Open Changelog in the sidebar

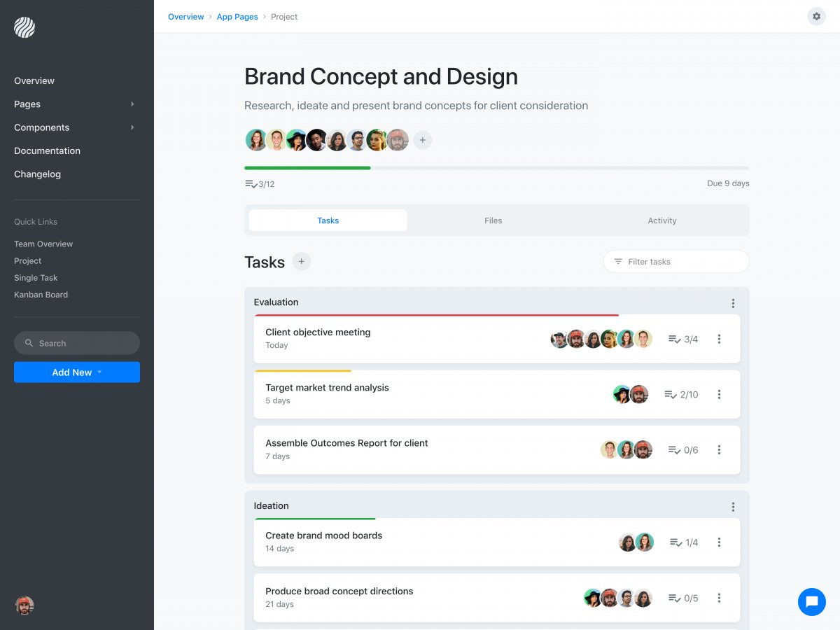click(x=37, y=174)
